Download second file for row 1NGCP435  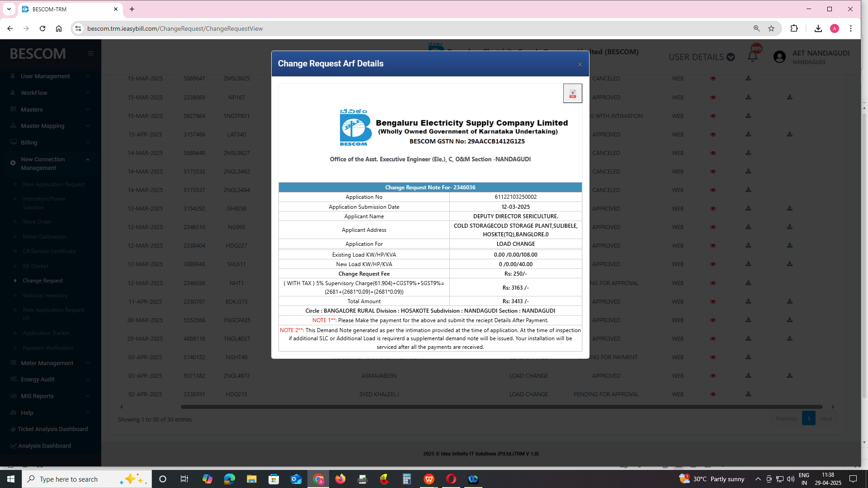pos(789,320)
